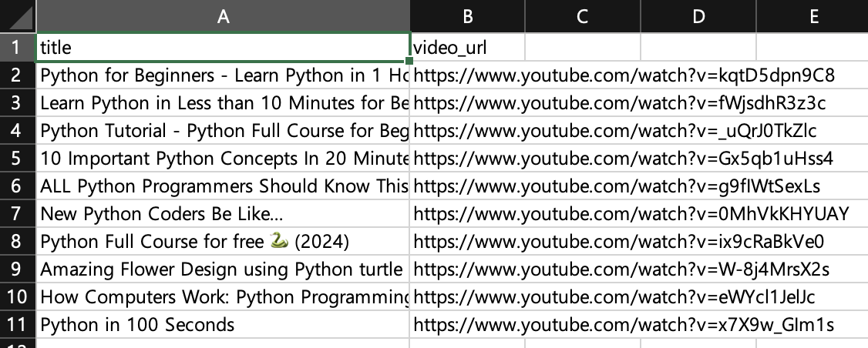
Task: Select 'Amazing Flower Design using Python turtle' cell
Action: [223, 269]
